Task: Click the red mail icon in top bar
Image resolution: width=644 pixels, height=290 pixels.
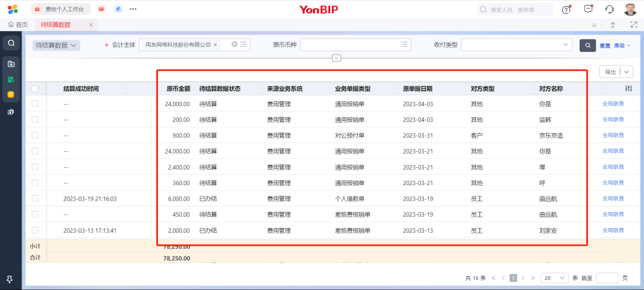Action: coord(101,9)
